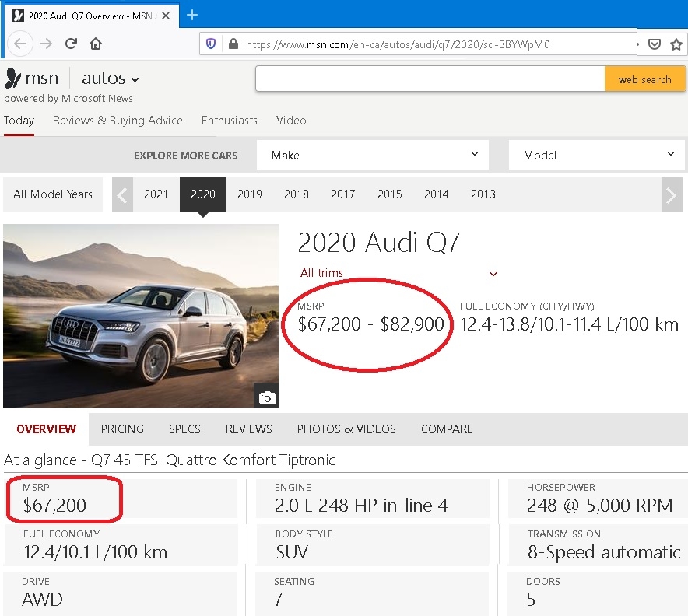Click the 248 @ 5,000 RPM horsepower value
The height and width of the screenshot is (616, 688).
(599, 506)
